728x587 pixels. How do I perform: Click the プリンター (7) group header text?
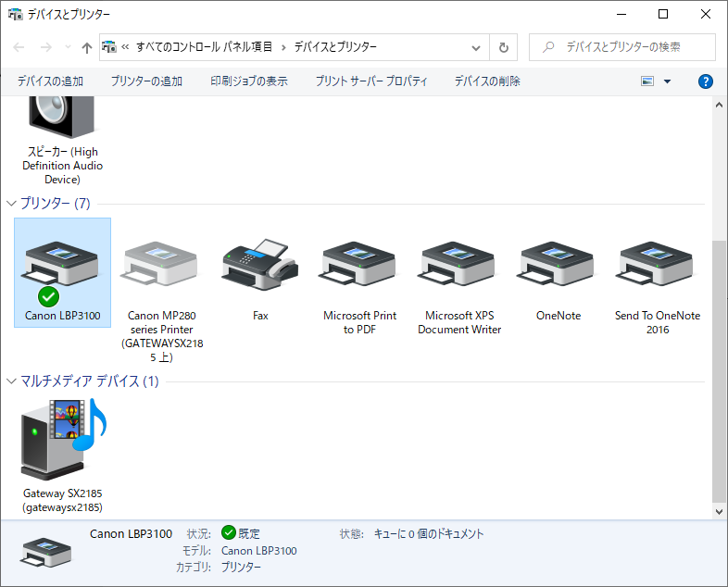click(x=56, y=204)
